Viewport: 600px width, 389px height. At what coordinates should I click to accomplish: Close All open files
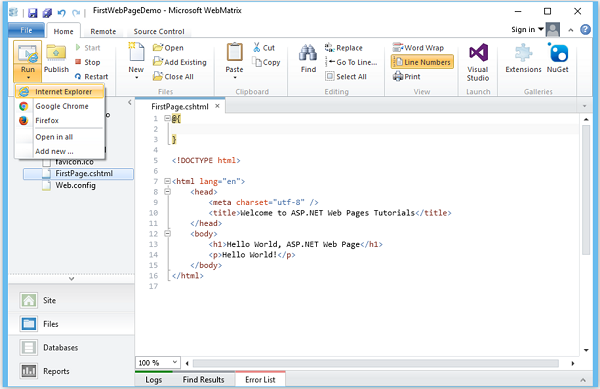[173, 76]
